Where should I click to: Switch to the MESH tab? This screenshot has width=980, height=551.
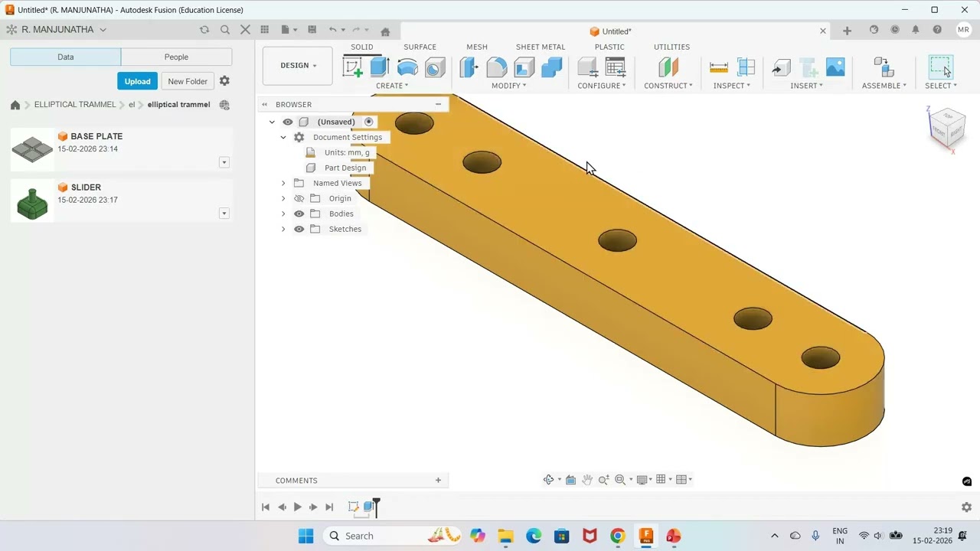pyautogui.click(x=477, y=47)
